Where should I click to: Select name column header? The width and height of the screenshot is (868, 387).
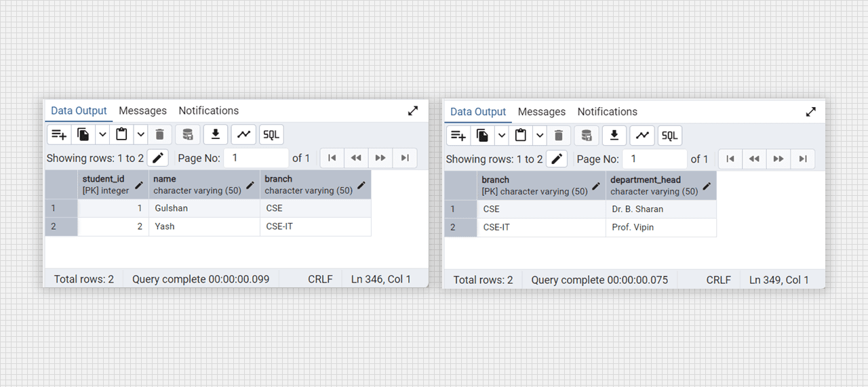point(204,184)
